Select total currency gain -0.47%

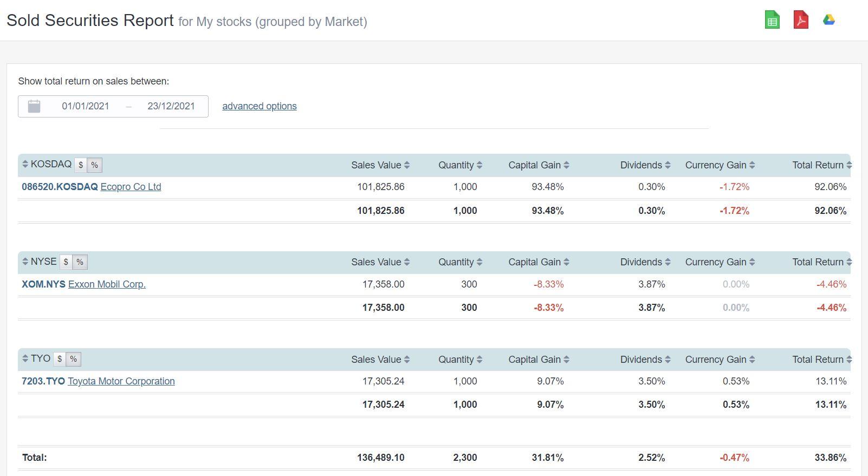[x=735, y=458]
